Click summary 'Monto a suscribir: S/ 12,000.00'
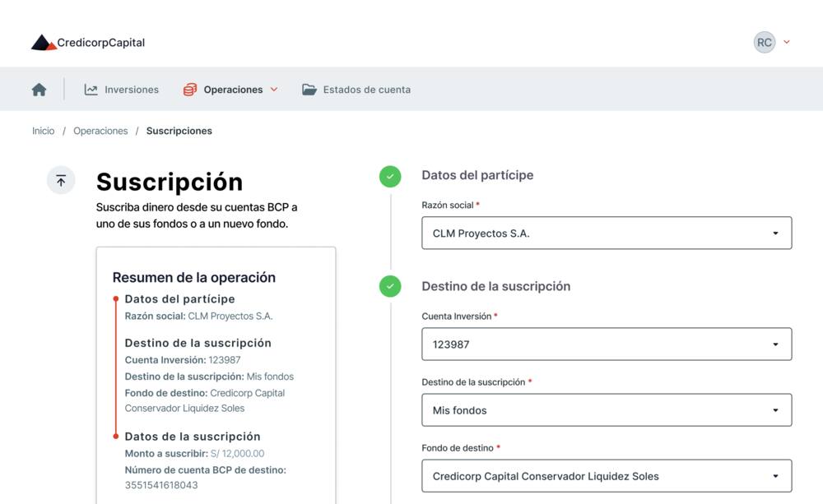 tap(194, 454)
